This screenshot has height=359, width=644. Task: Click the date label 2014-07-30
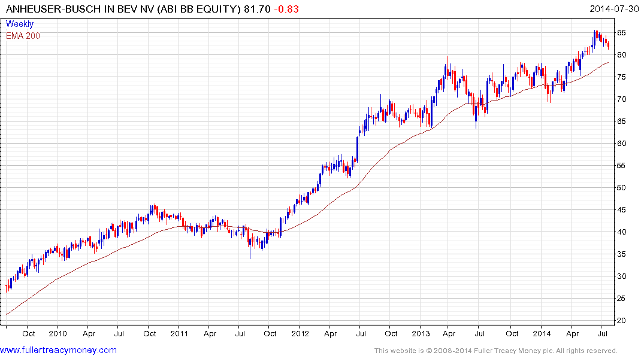click(x=615, y=9)
